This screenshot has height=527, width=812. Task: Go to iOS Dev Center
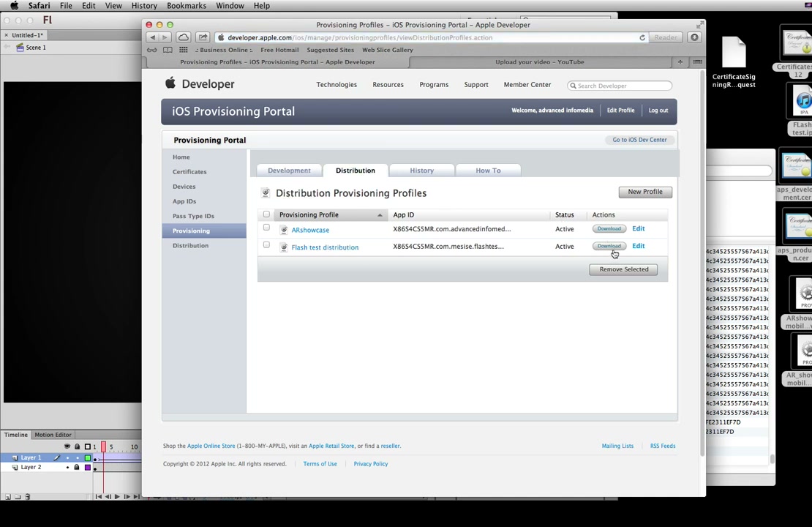(x=639, y=140)
